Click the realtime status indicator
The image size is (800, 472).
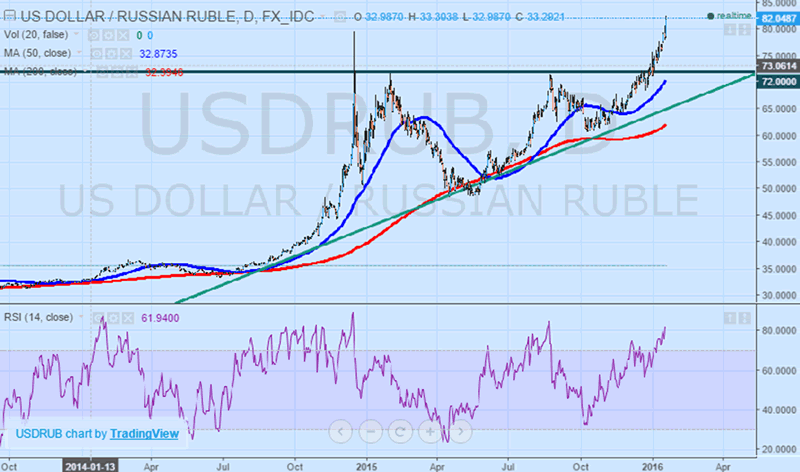point(730,16)
